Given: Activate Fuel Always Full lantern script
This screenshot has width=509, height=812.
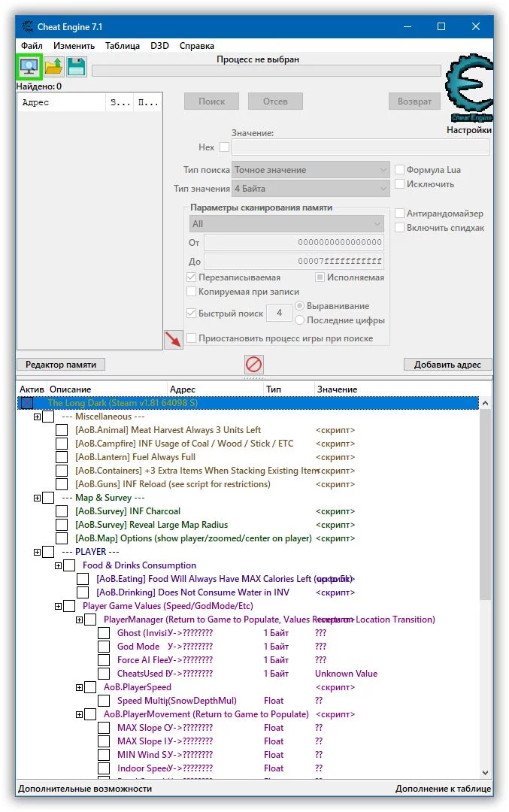Looking at the screenshot, I should pyautogui.click(x=62, y=457).
